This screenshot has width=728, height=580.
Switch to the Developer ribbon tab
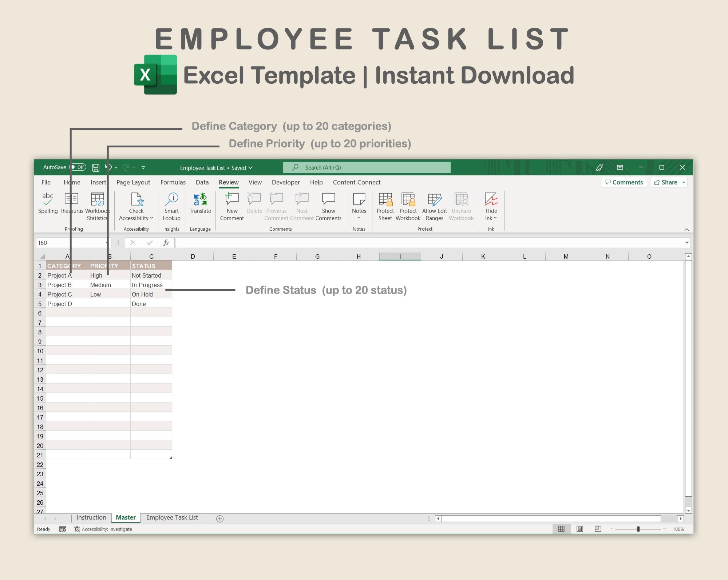coord(285,182)
